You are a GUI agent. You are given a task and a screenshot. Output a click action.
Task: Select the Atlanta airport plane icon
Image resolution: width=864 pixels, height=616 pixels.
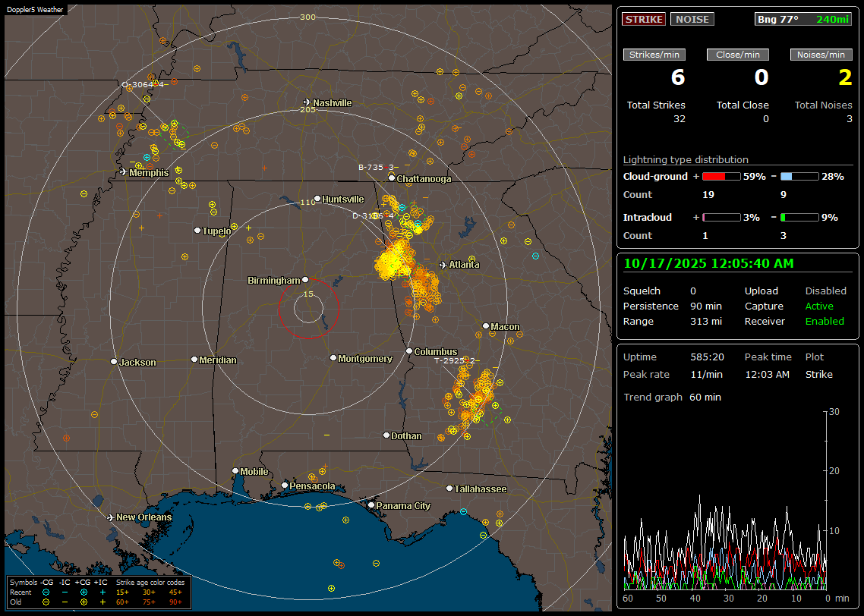[x=443, y=265]
